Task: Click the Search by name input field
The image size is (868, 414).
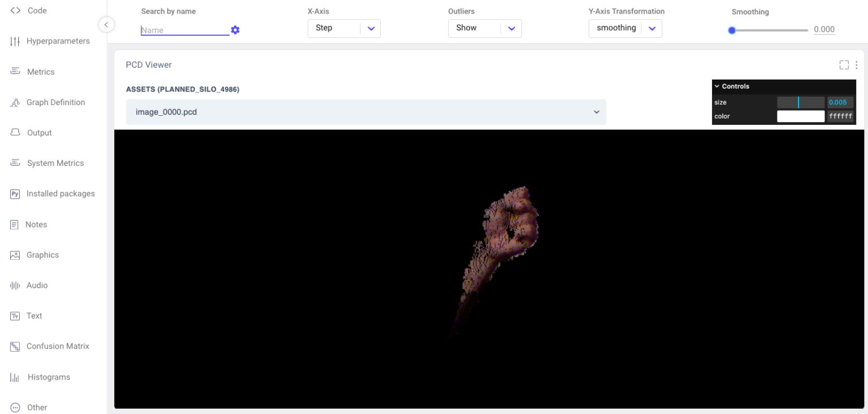Action: point(184,30)
